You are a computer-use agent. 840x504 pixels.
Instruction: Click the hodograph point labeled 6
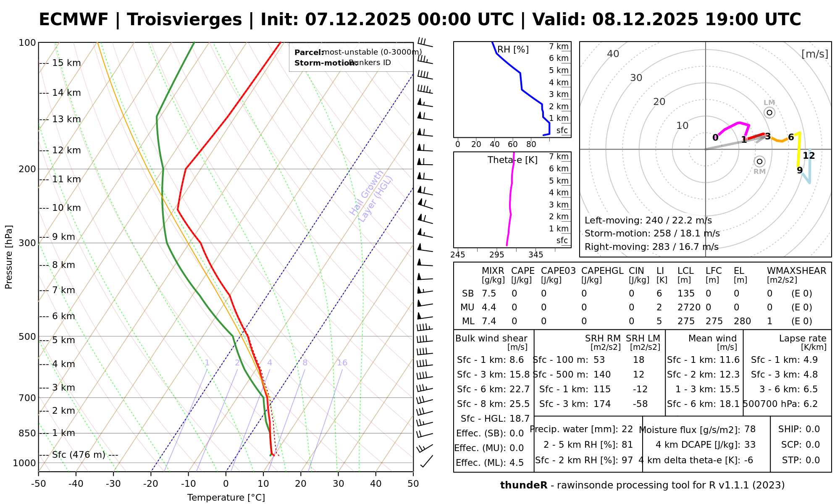point(791,137)
